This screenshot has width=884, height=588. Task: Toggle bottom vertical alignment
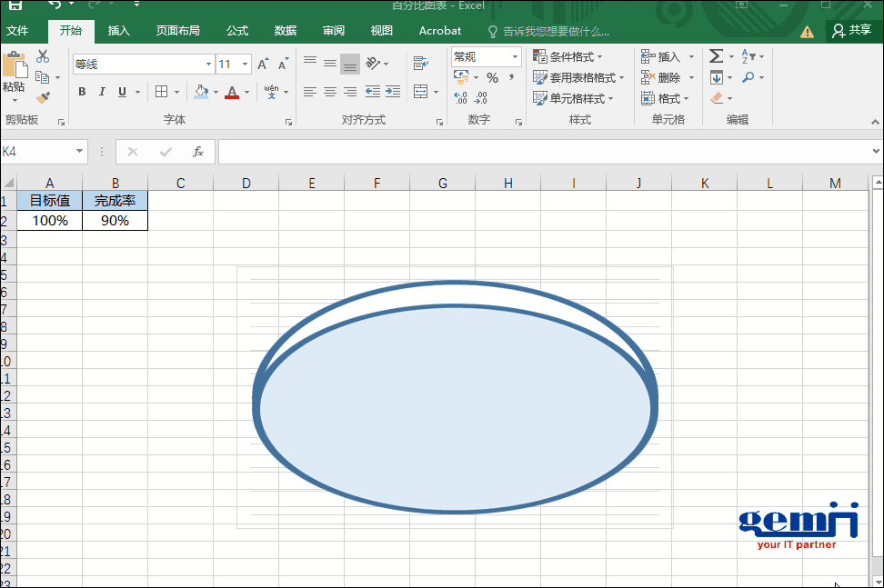pyautogui.click(x=350, y=64)
